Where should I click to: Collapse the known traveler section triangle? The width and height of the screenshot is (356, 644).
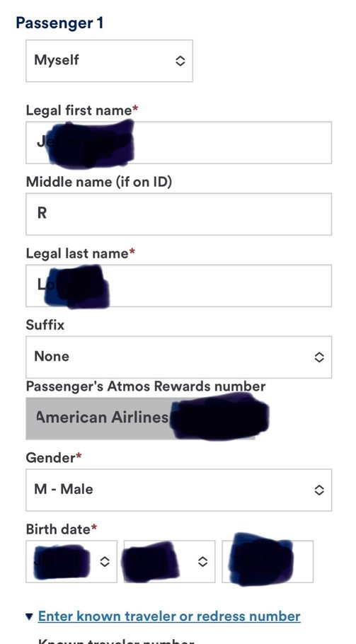tap(29, 616)
